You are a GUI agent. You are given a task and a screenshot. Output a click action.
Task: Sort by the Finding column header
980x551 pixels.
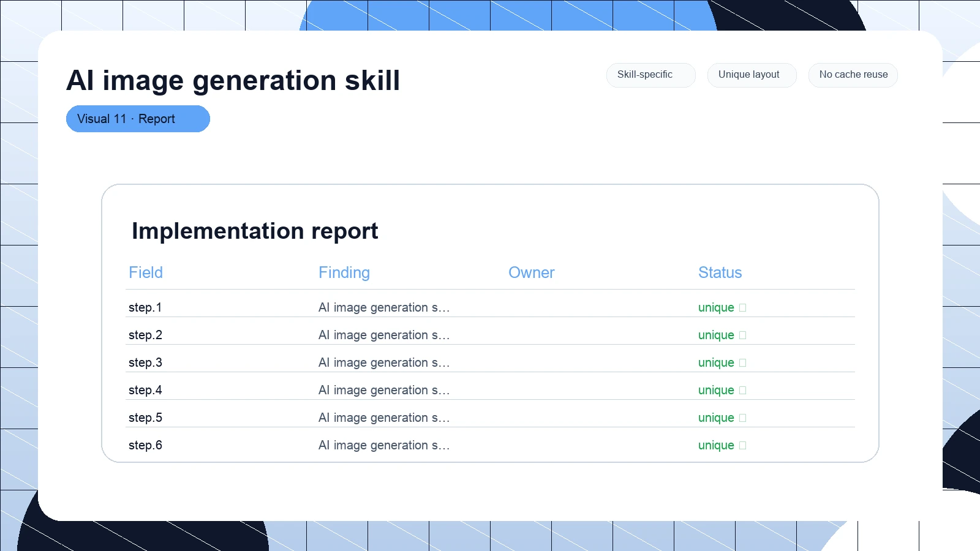344,272
